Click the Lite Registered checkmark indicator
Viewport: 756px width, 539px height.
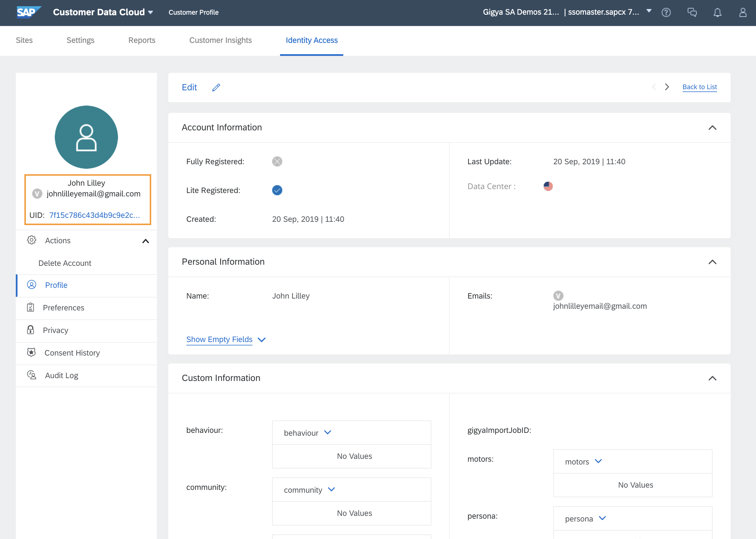coord(277,190)
